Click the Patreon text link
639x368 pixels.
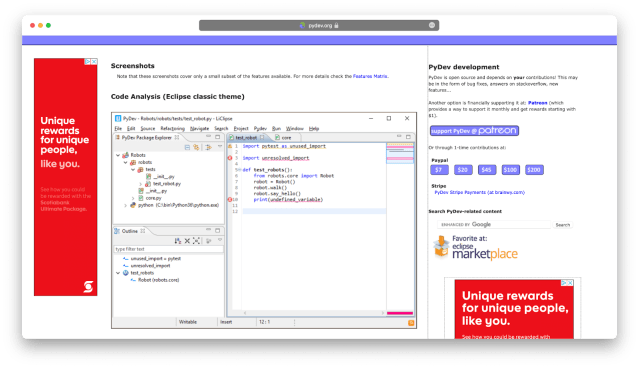538,103
